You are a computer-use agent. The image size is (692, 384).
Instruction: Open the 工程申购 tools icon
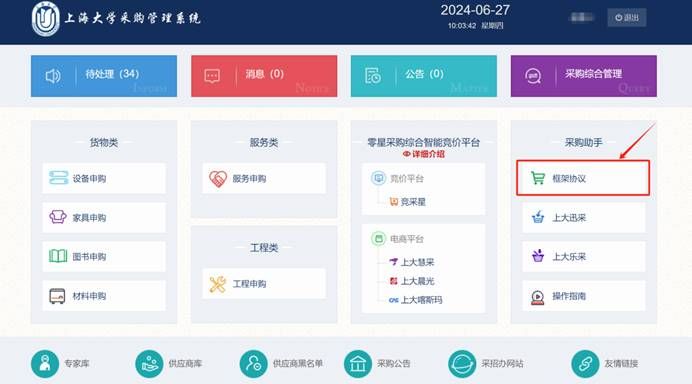(x=218, y=284)
